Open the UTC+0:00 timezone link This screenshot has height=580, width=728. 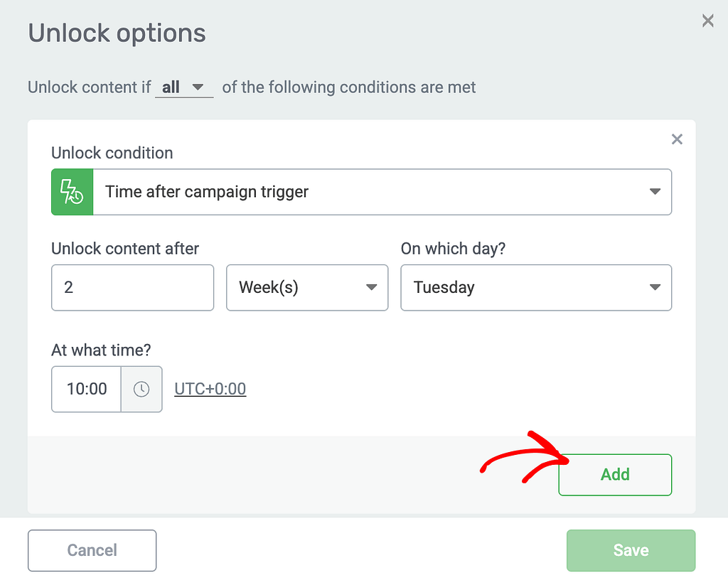[210, 389]
